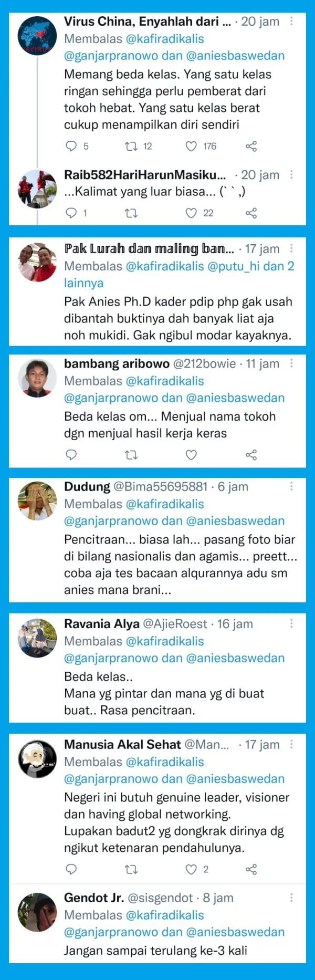This screenshot has height=980, width=315.
Task: Reply to Virus China tweet with 5 replies
Action: [x=71, y=146]
